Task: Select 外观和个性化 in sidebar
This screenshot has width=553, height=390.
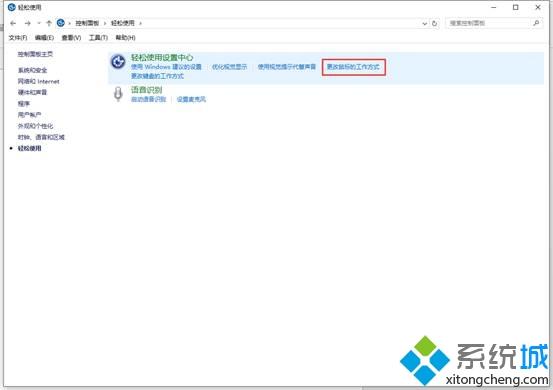Action: click(35, 126)
